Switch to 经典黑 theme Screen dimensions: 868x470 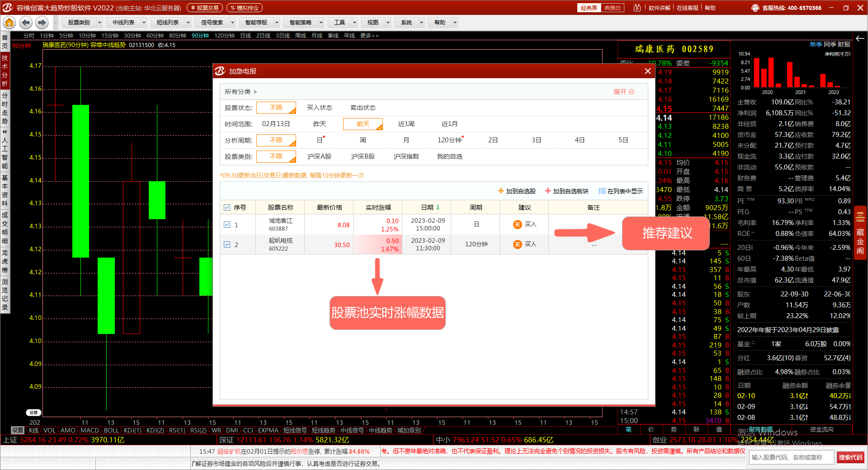pos(589,8)
